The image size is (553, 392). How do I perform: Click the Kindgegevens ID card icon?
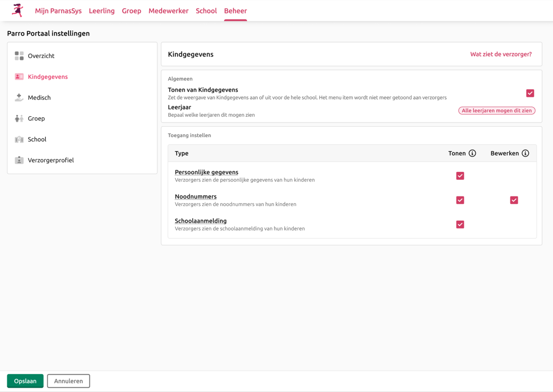[19, 77]
